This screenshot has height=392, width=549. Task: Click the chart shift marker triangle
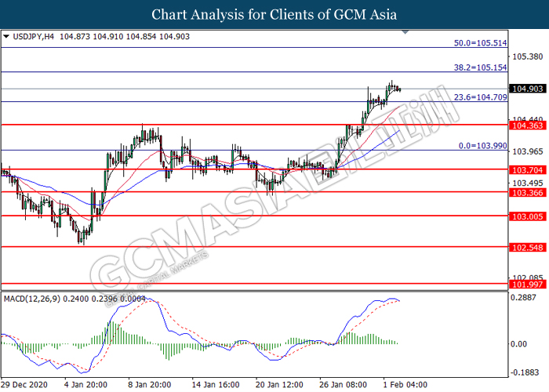point(405,32)
